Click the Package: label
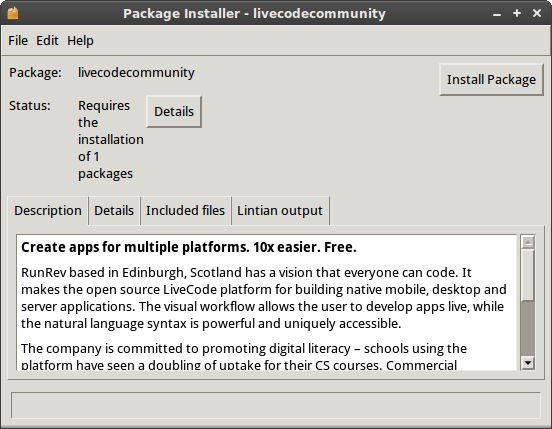 pos(35,73)
